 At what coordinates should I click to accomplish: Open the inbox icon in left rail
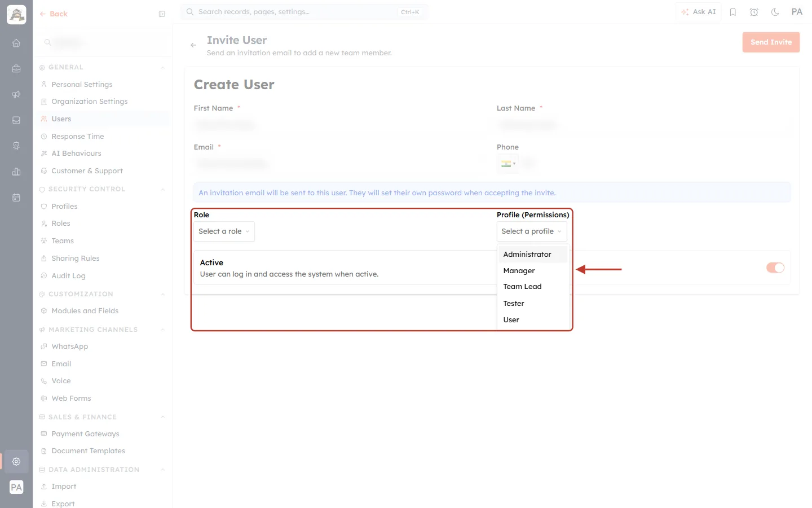tap(16, 120)
